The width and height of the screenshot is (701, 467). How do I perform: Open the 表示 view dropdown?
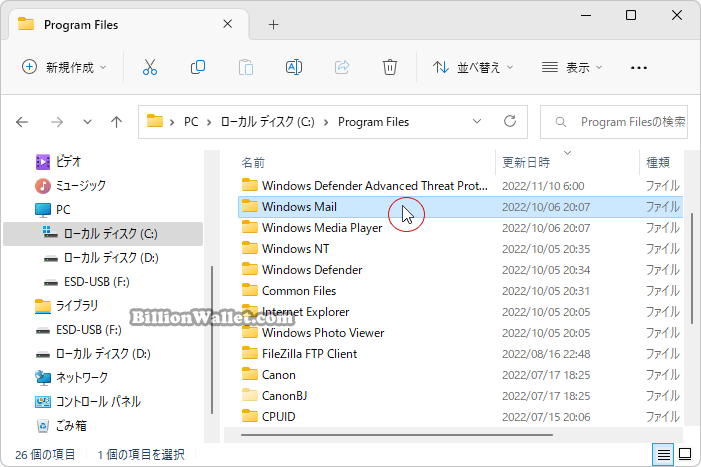click(572, 67)
